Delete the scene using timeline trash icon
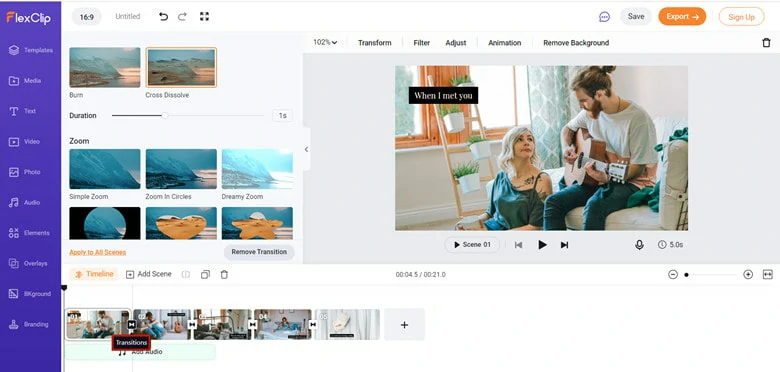 click(224, 275)
